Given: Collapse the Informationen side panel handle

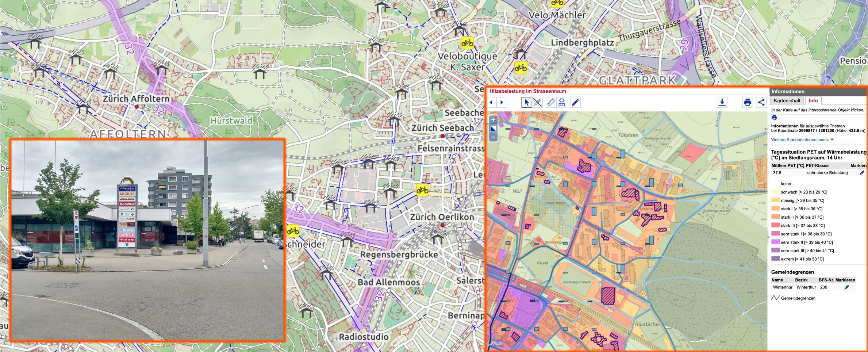Looking at the screenshot, I should (x=769, y=237).
